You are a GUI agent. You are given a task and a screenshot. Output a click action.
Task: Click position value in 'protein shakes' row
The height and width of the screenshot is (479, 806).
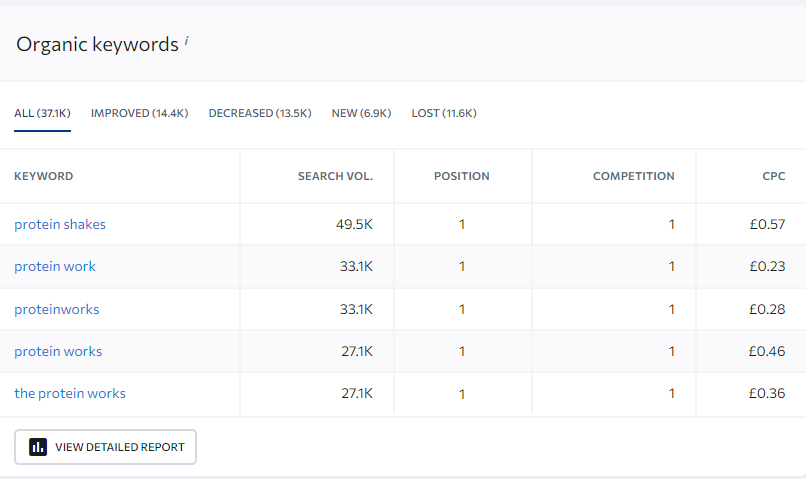(x=462, y=225)
